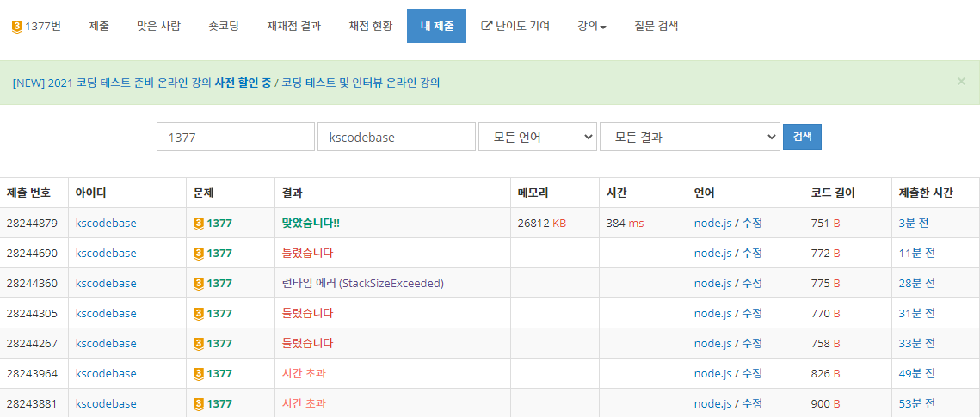Click problem link 1377 in row 28244267
This screenshot has height=417, width=980.
(x=219, y=343)
